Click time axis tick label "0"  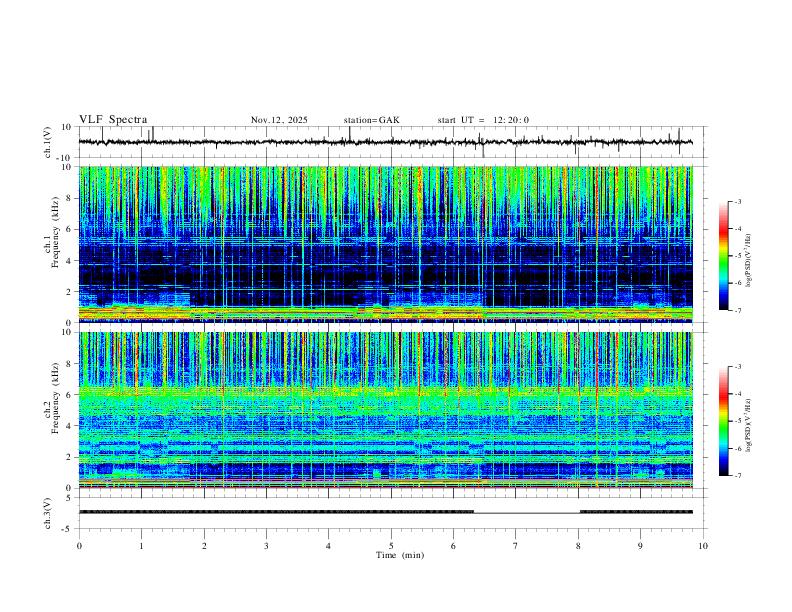79,546
